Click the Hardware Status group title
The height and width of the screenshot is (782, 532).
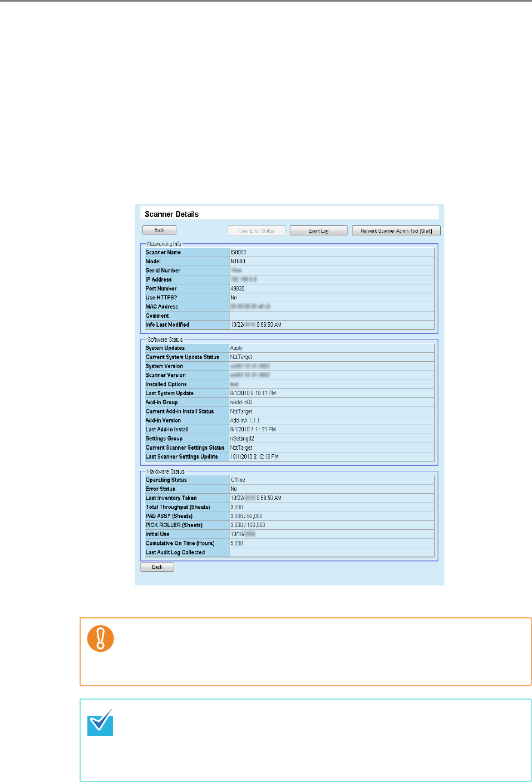(166, 471)
